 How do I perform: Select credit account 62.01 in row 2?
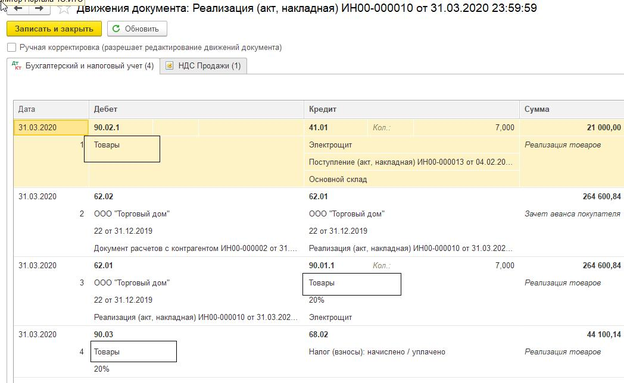click(318, 196)
